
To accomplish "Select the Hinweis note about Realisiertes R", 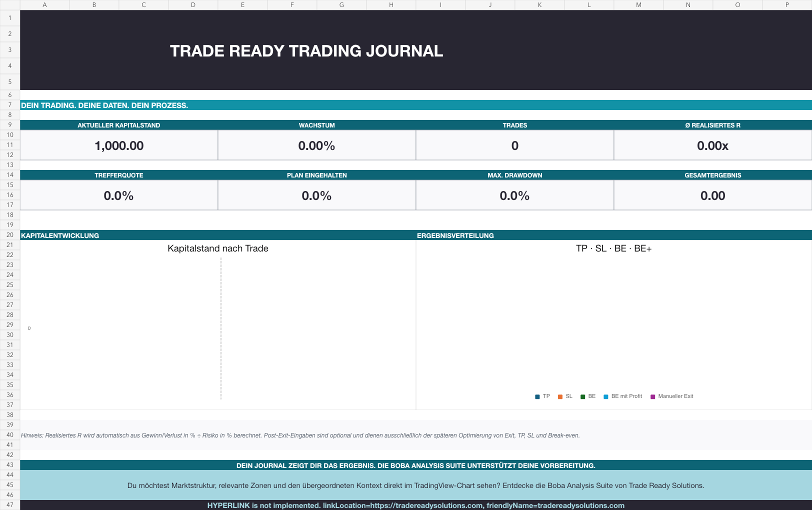I will pyautogui.click(x=300, y=435).
